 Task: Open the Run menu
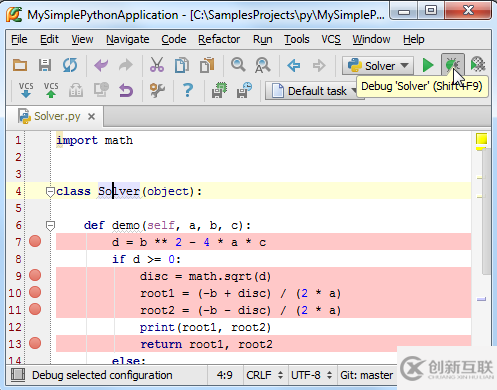pos(262,39)
